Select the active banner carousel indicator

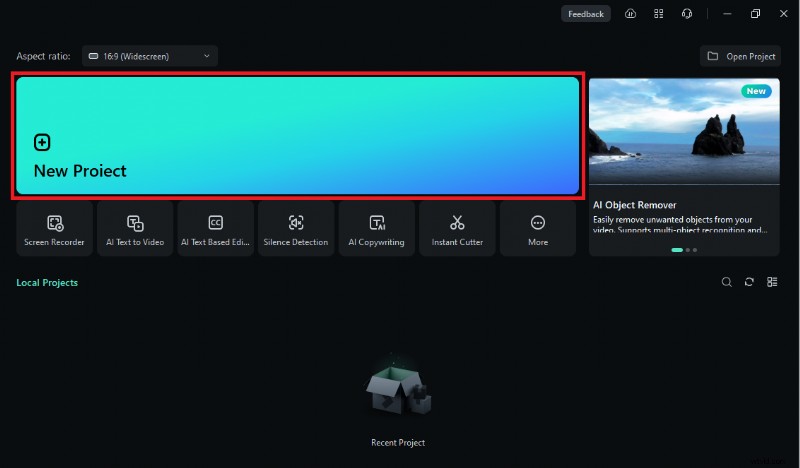click(x=677, y=249)
